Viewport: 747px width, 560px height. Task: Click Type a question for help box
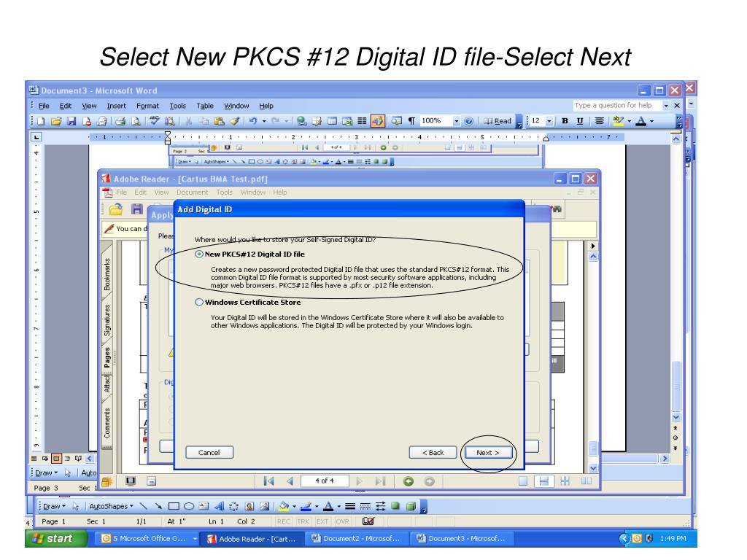coord(616,105)
